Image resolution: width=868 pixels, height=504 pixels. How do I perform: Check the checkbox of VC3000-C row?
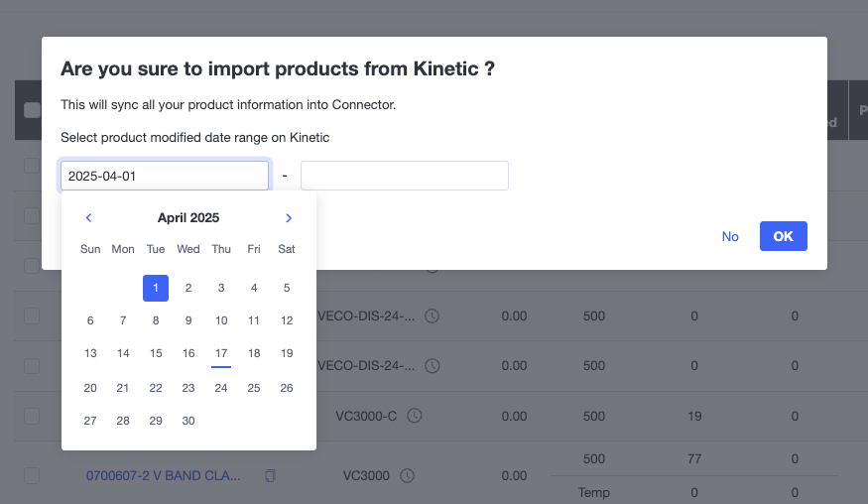(32, 416)
